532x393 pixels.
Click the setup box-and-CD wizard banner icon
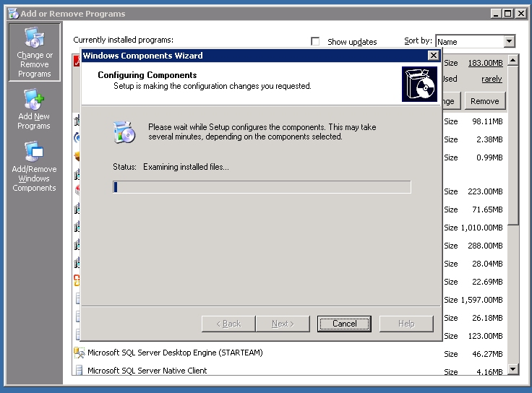(419, 84)
